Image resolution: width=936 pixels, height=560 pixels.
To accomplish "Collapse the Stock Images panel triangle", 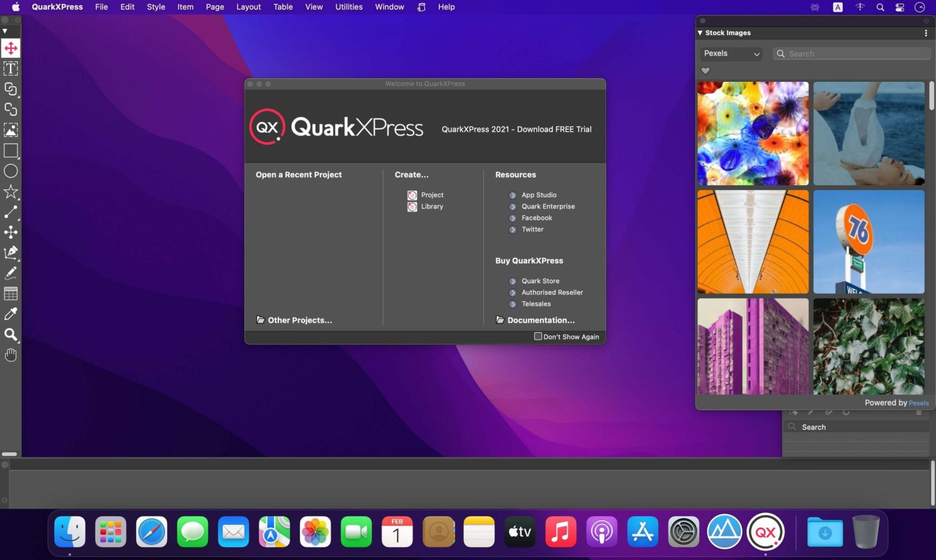I will (x=701, y=33).
